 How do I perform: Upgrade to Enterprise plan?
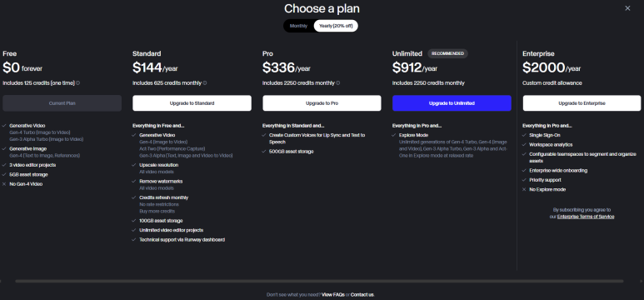(582, 103)
